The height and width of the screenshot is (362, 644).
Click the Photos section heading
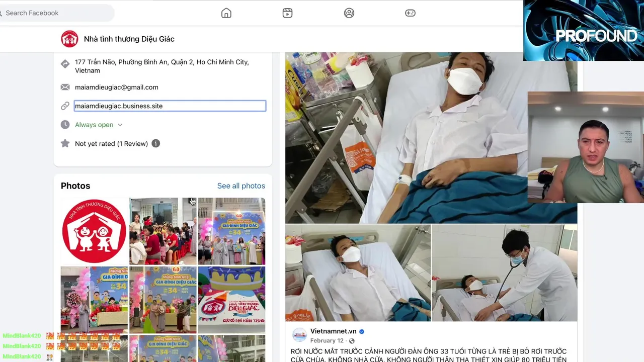75,186
